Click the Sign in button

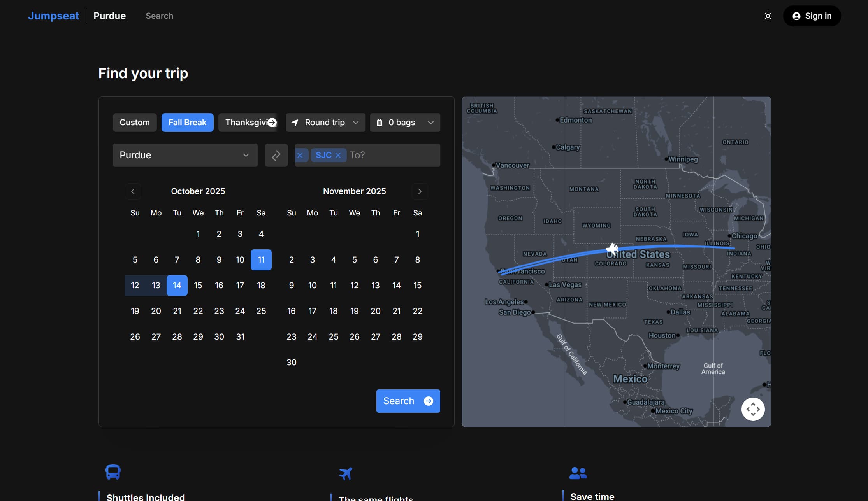click(x=812, y=16)
